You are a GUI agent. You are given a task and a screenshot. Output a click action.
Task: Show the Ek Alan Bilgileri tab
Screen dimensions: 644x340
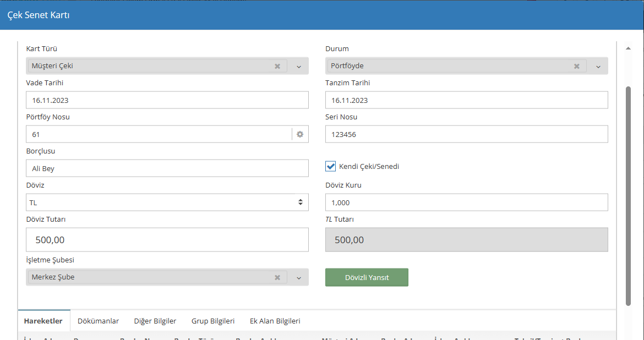point(275,321)
